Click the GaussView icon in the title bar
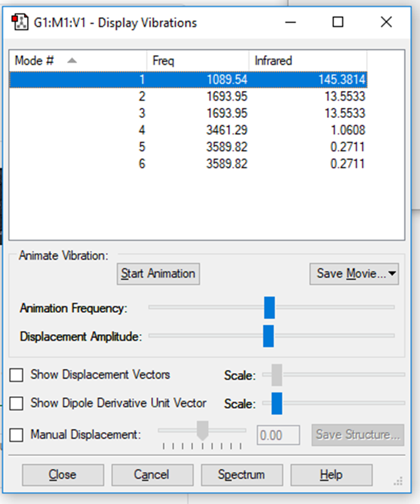420x504 pixels. pos(18,23)
